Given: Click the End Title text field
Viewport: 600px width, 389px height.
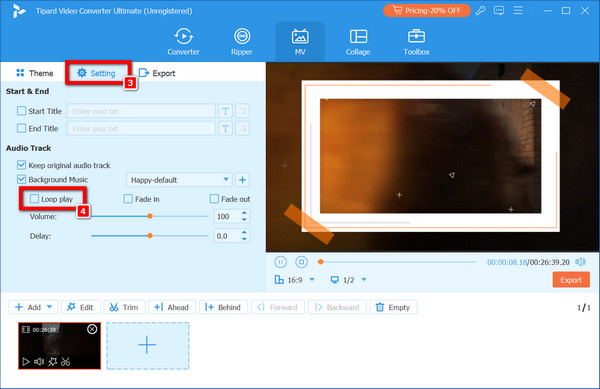Looking at the screenshot, I should point(141,128).
